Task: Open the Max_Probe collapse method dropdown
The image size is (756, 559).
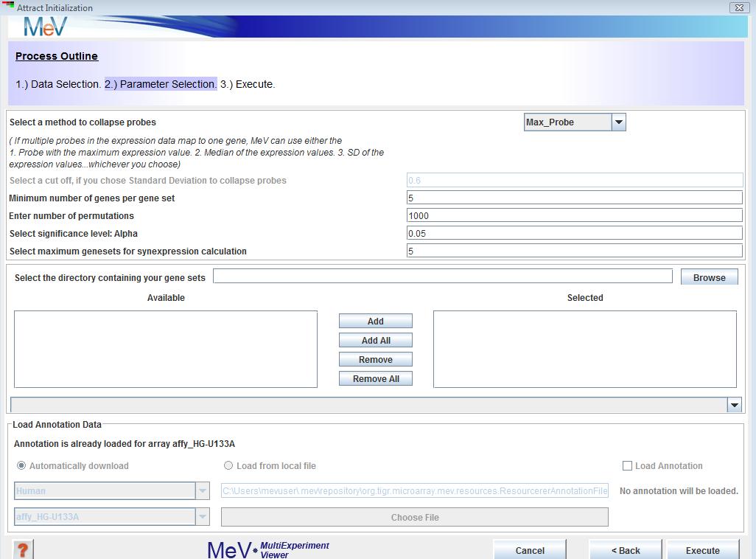Action: (618, 122)
